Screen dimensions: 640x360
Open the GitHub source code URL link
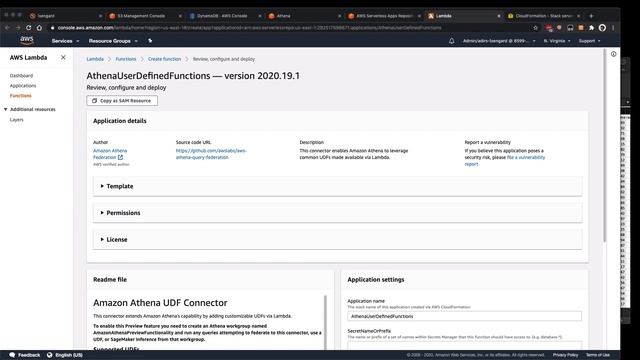click(211, 154)
